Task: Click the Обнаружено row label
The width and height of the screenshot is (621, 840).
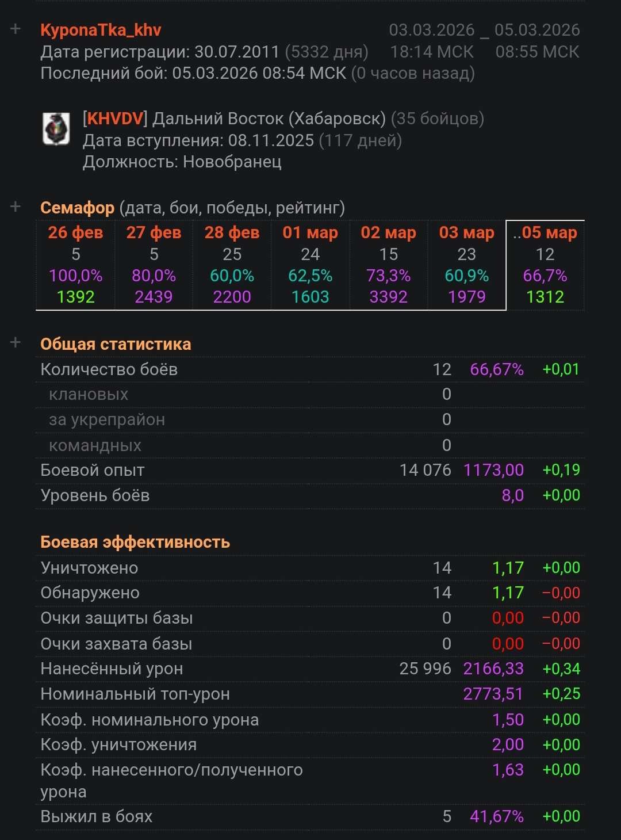Action: point(90,593)
